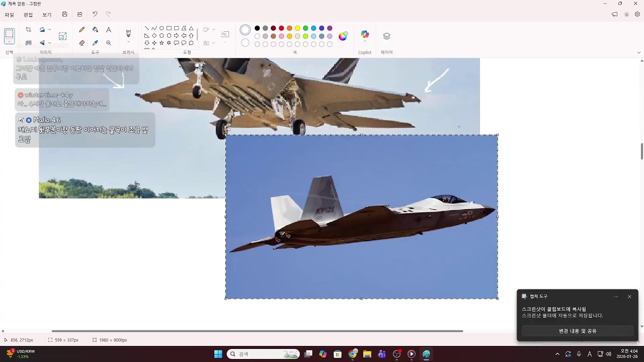
Task: Choose the five-point star shape
Action: pos(162,43)
